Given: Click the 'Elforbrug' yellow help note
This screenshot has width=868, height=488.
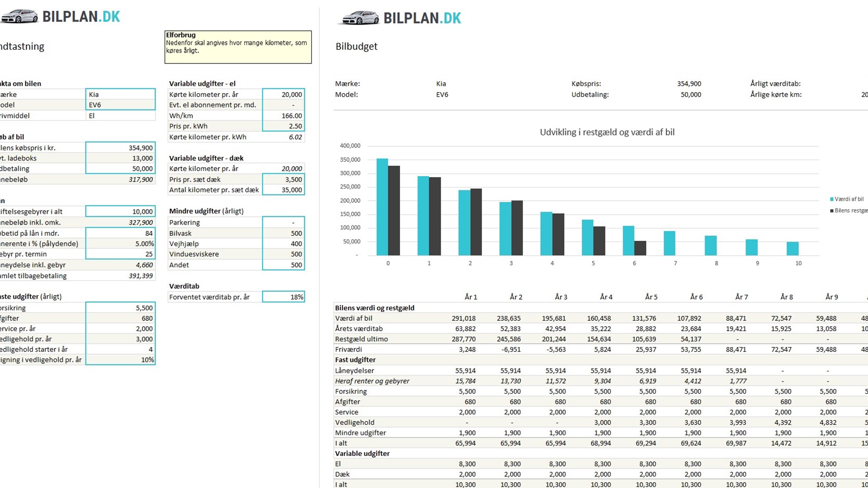Looking at the screenshot, I should [238, 47].
